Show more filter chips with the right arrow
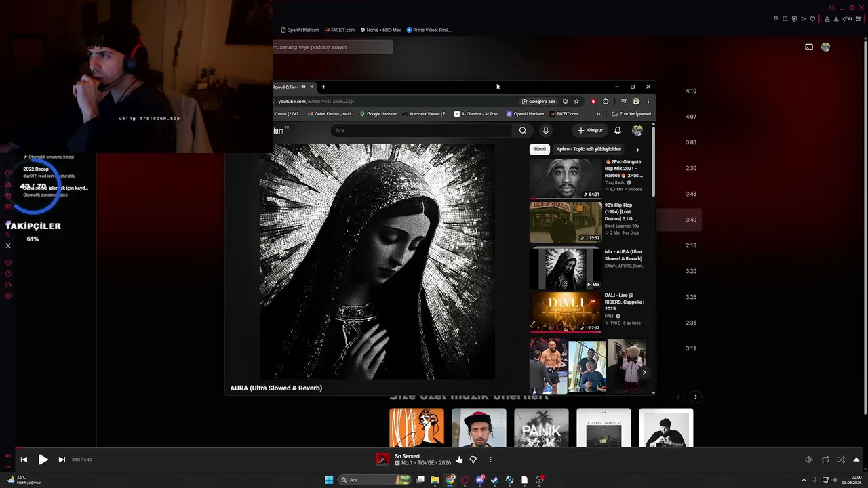The image size is (868, 488). click(637, 149)
